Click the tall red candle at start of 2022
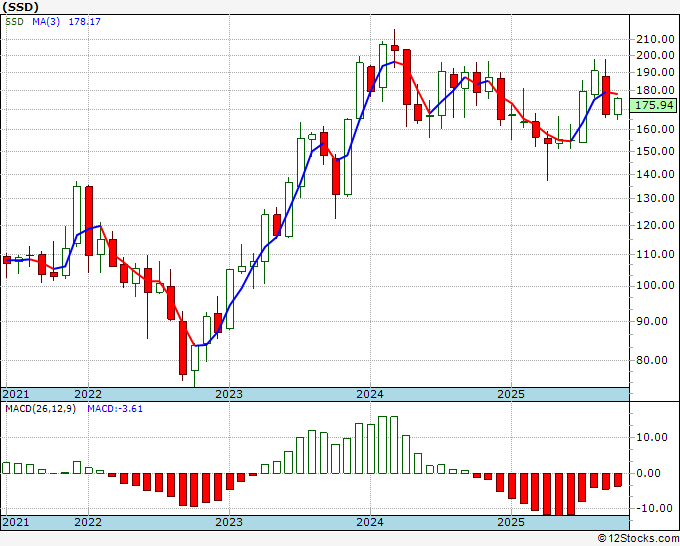680x546 pixels. coord(89,221)
